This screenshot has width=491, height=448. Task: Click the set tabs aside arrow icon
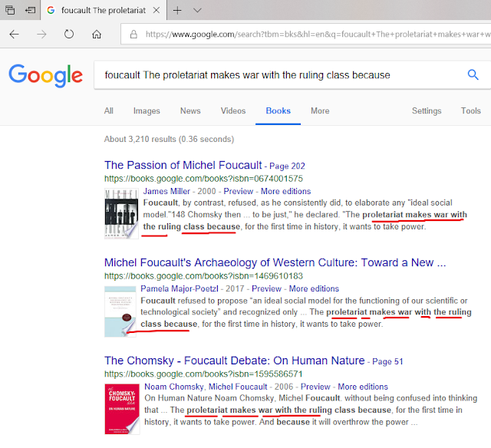31,10
